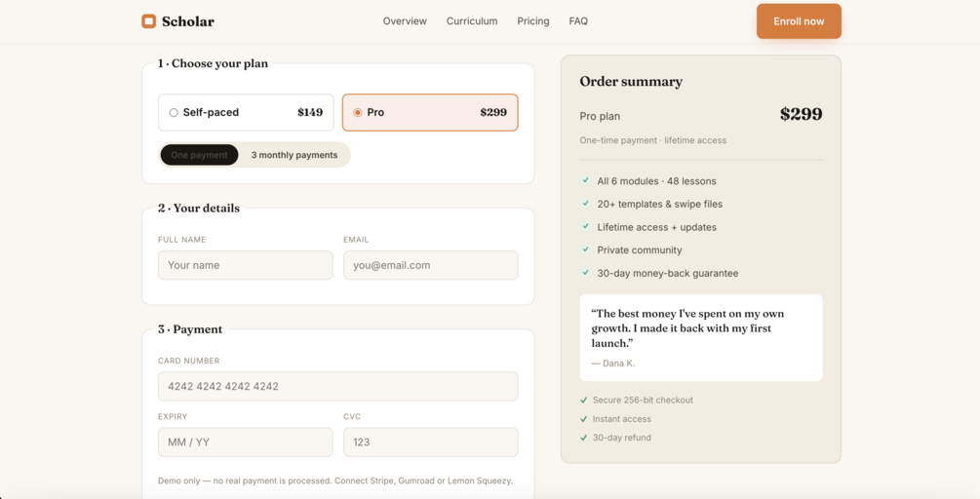Click checkmark beside Secure 256-bit checkout
Screen dimensions: 980x499
coord(584,400)
